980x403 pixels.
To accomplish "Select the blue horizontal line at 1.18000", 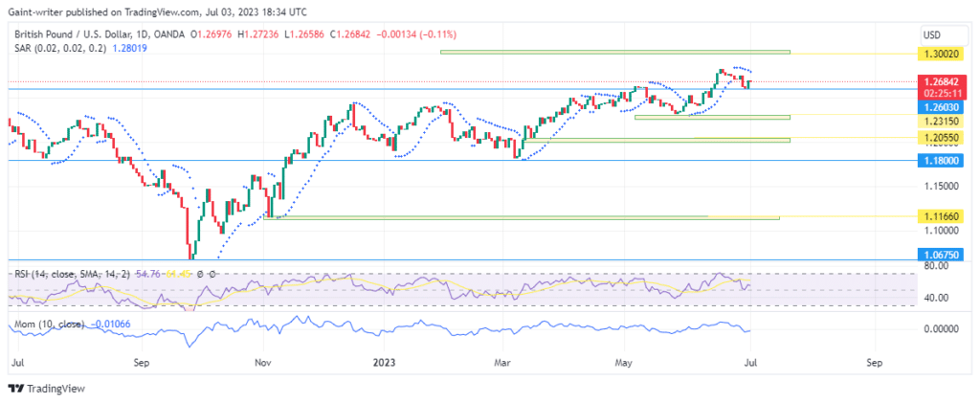I will 461,161.
